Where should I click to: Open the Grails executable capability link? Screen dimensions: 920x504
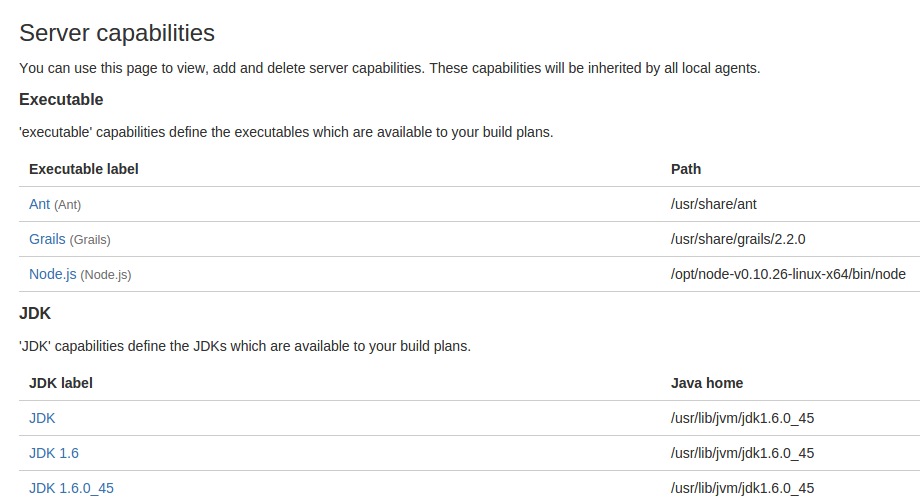coord(47,239)
